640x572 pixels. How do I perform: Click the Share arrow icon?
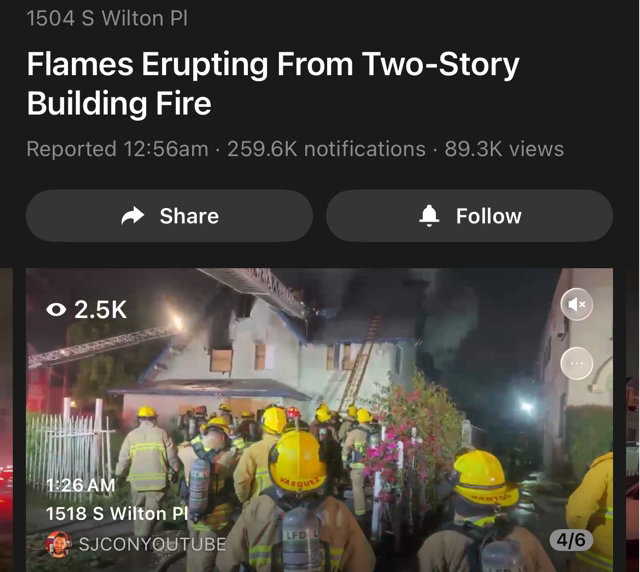tap(133, 216)
